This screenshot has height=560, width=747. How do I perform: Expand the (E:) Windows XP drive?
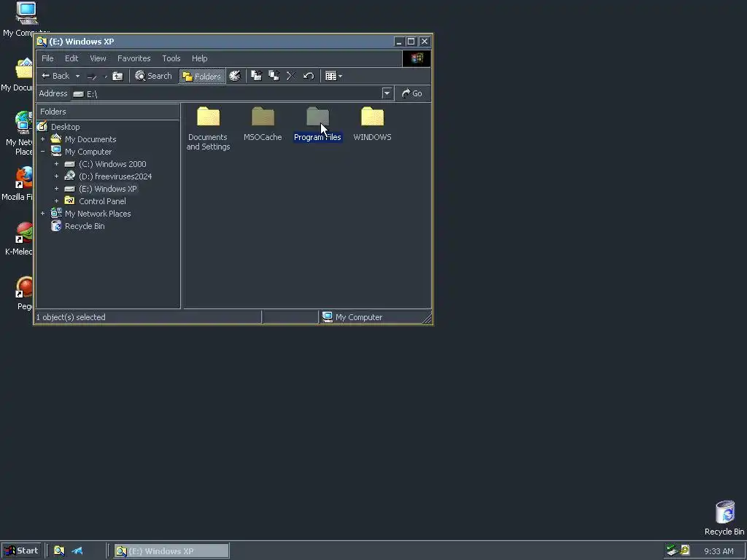(56, 189)
